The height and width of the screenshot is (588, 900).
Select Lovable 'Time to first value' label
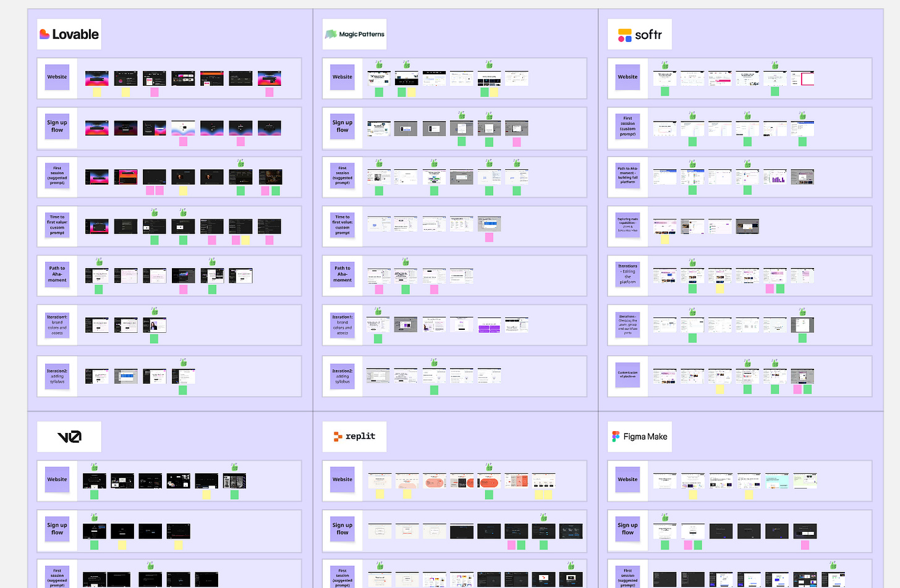click(57, 225)
